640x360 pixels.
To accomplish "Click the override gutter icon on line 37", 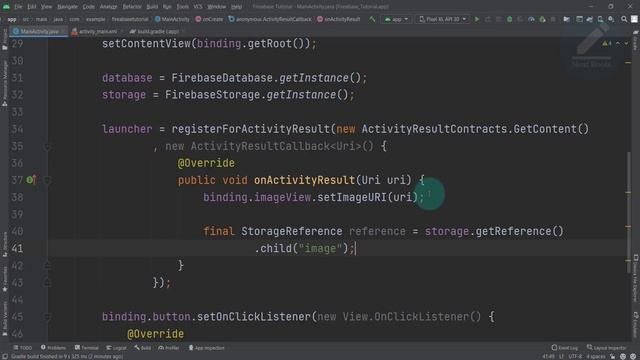I will tap(31, 180).
